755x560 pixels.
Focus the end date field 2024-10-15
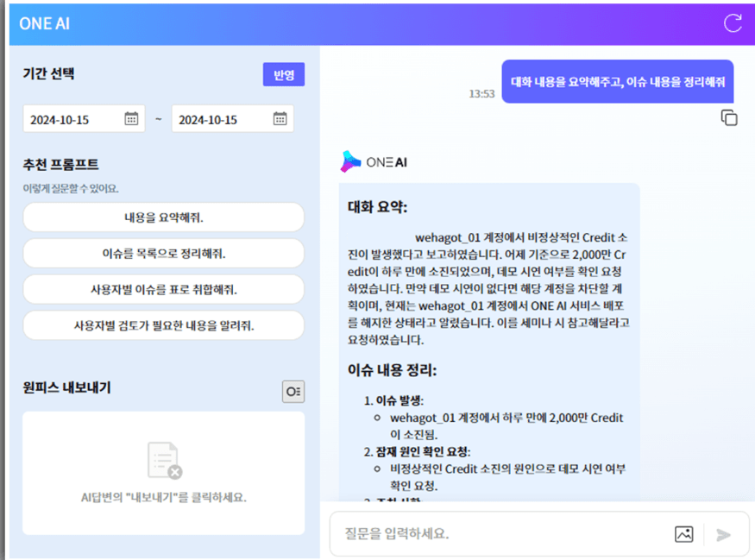click(233, 119)
